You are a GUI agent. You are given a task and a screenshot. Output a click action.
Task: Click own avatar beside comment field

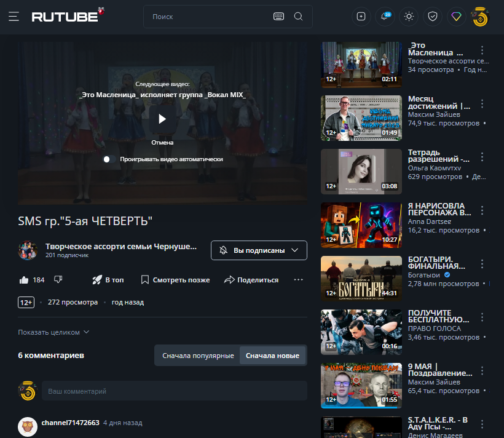pyautogui.click(x=28, y=391)
